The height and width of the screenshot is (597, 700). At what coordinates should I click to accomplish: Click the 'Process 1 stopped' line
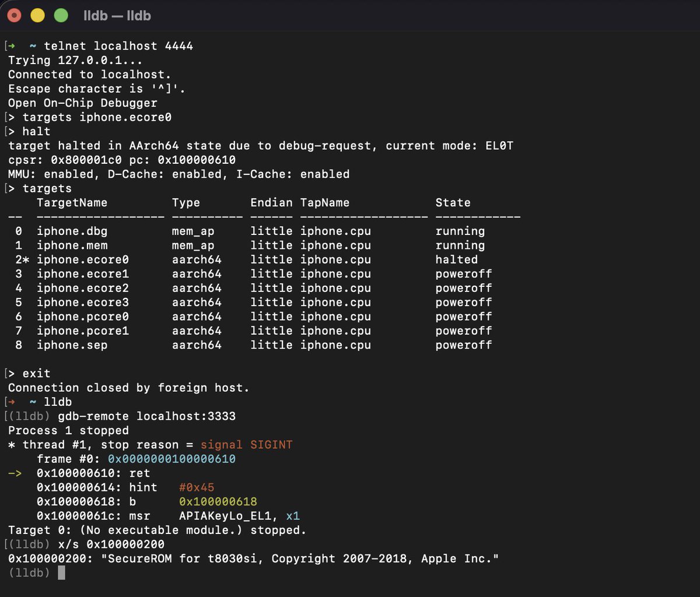[x=69, y=430]
